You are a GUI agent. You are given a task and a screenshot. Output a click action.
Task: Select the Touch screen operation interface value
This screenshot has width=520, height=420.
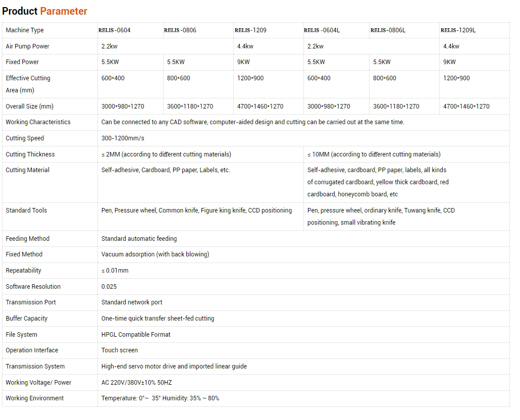tap(119, 350)
